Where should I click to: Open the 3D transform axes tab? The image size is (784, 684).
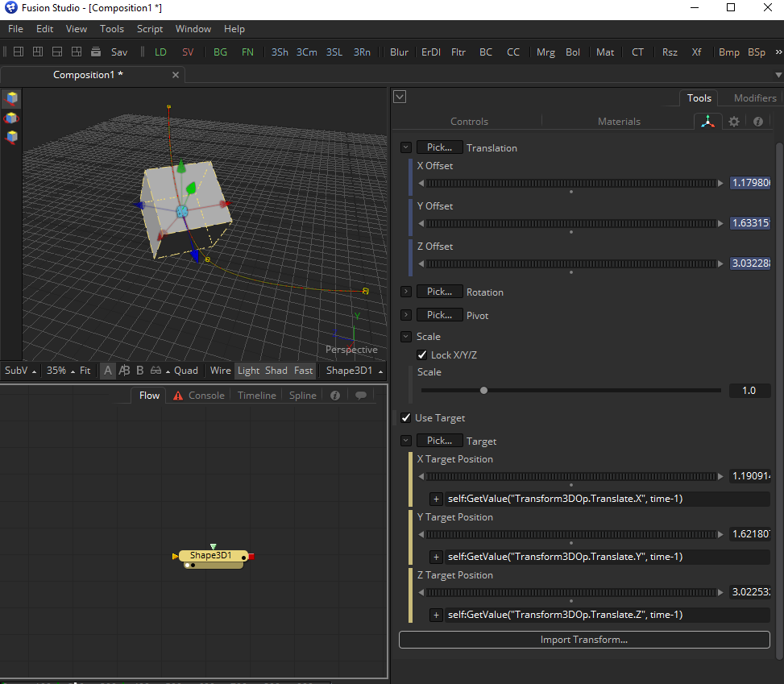click(x=707, y=122)
